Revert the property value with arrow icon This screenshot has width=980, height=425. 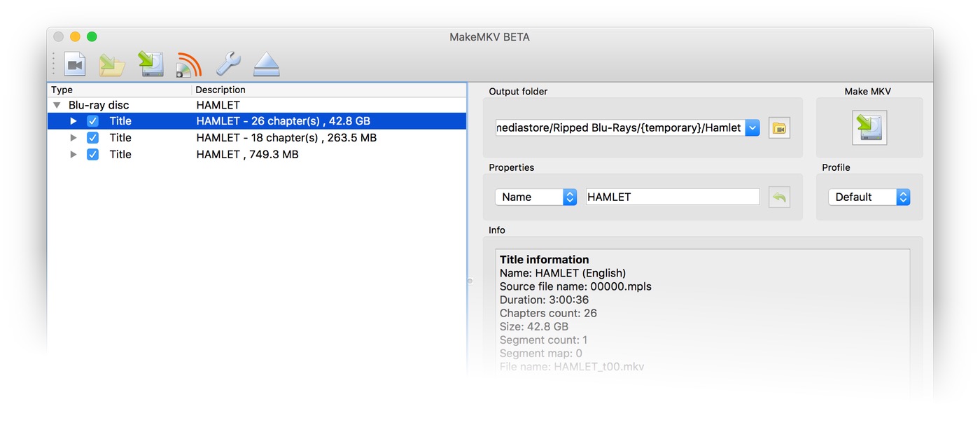point(779,197)
